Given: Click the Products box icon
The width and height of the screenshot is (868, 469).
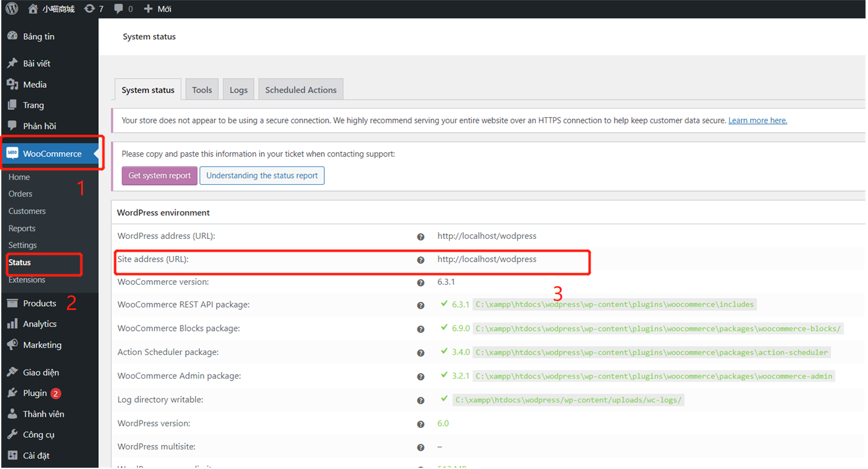Looking at the screenshot, I should (12, 303).
